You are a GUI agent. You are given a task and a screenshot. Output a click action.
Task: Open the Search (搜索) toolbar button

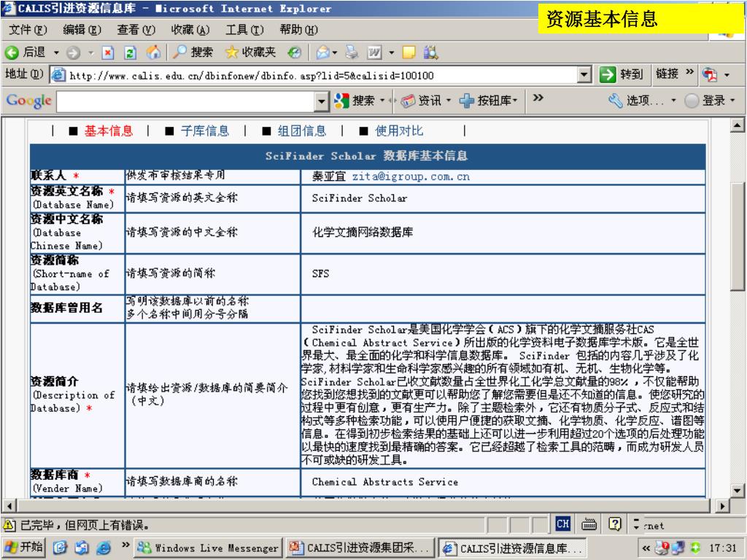click(x=193, y=52)
